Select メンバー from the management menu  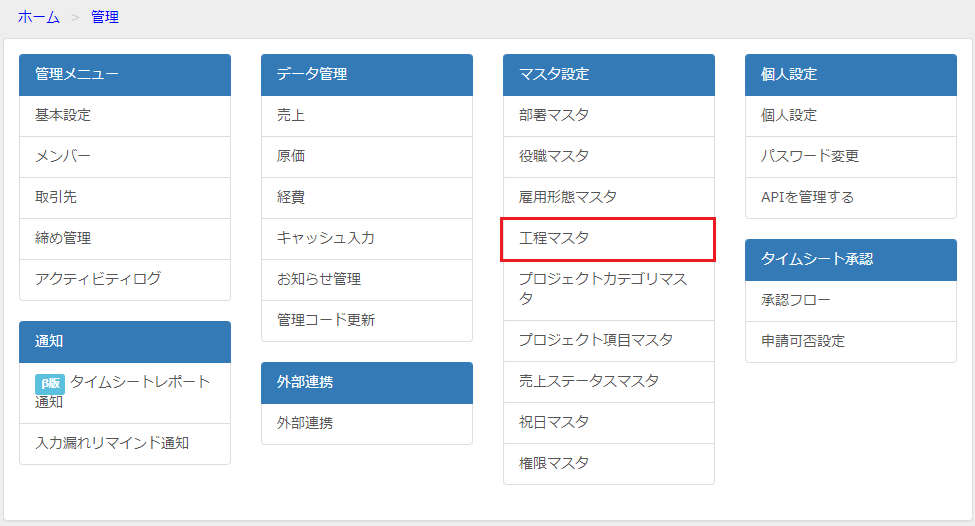pos(125,157)
